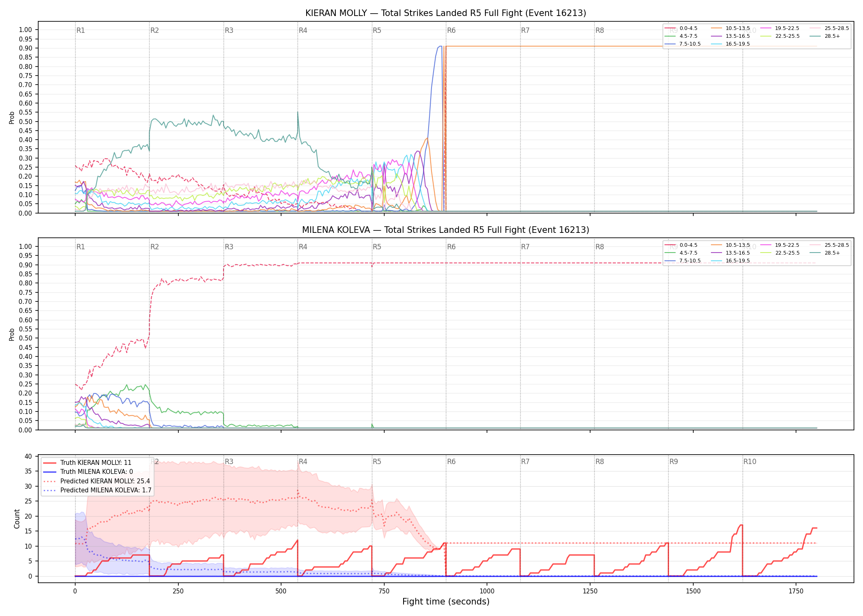The height and width of the screenshot is (616, 863).
Task: Click '10.5-13.5' in Milena Koleva chart legend
Action: tap(738, 245)
